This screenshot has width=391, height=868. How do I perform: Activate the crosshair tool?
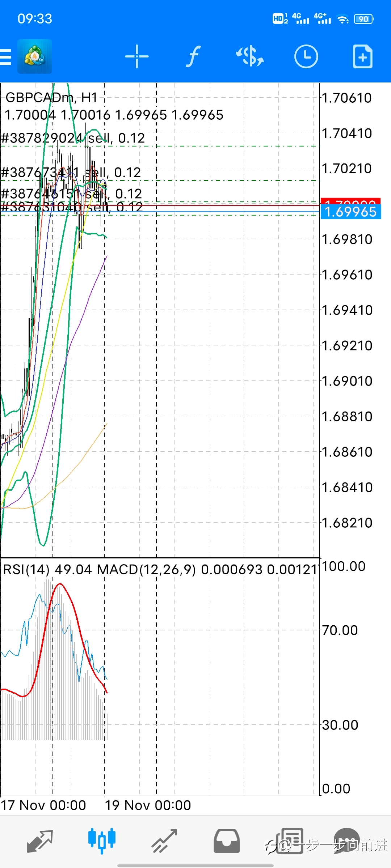pyautogui.click(x=137, y=56)
